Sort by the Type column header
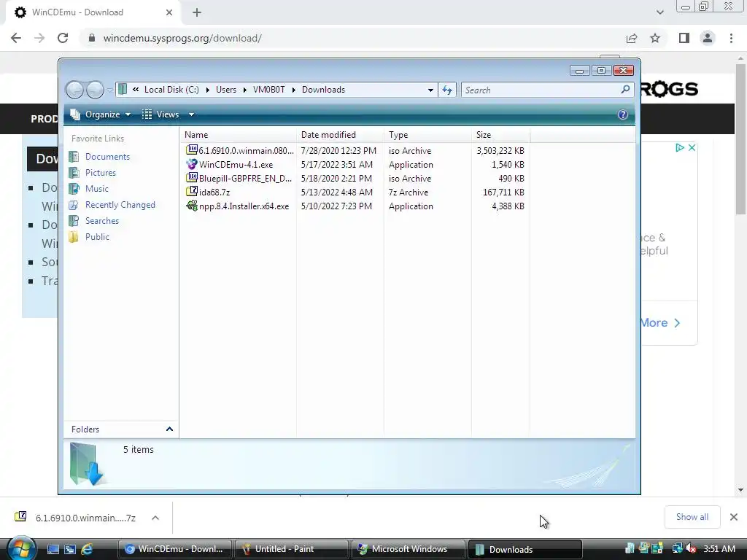Viewport: 747px width, 560px height. pyautogui.click(x=427, y=135)
